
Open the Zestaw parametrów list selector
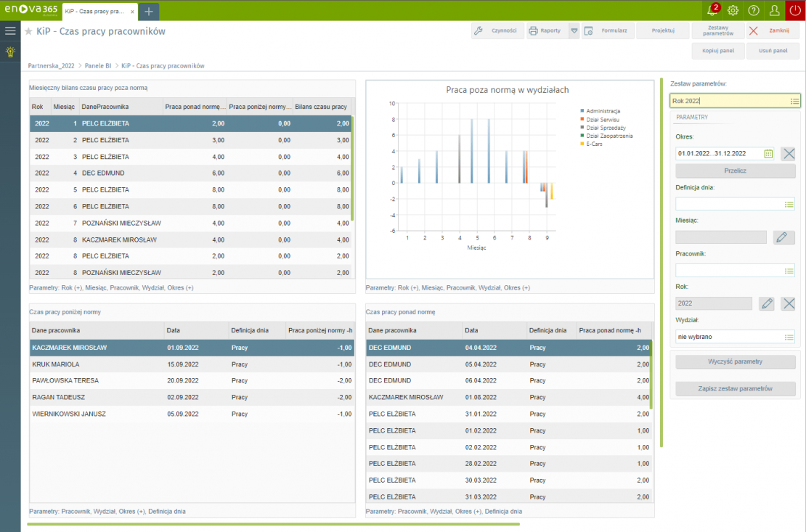click(794, 101)
